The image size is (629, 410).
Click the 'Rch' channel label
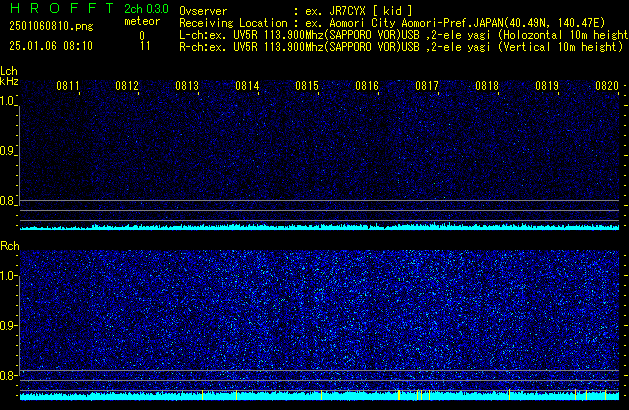coord(10,246)
